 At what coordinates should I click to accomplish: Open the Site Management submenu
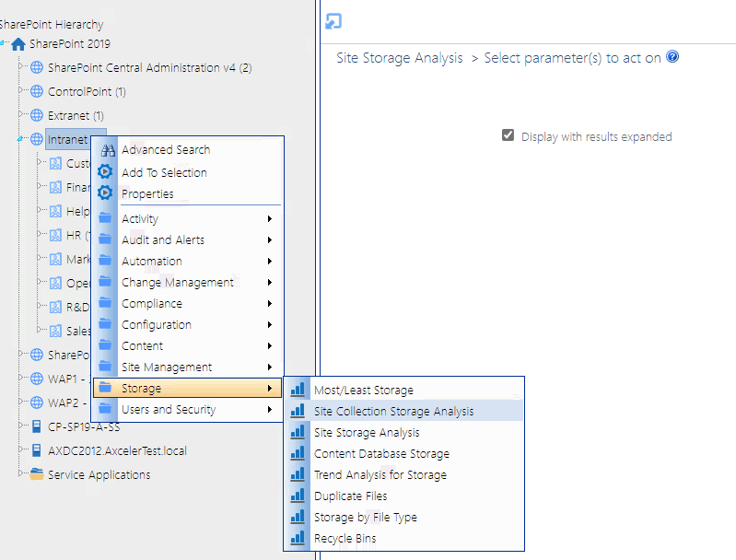[188, 367]
